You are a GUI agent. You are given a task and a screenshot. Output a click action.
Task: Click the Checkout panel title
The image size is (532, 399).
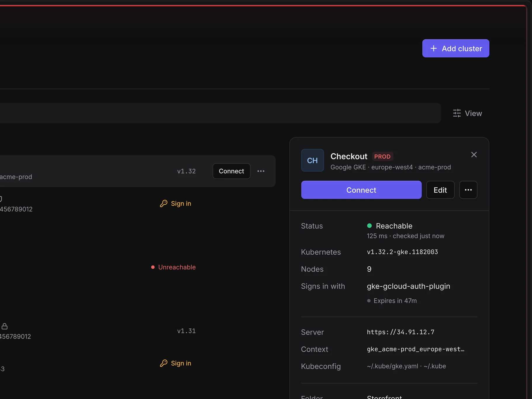(x=349, y=156)
